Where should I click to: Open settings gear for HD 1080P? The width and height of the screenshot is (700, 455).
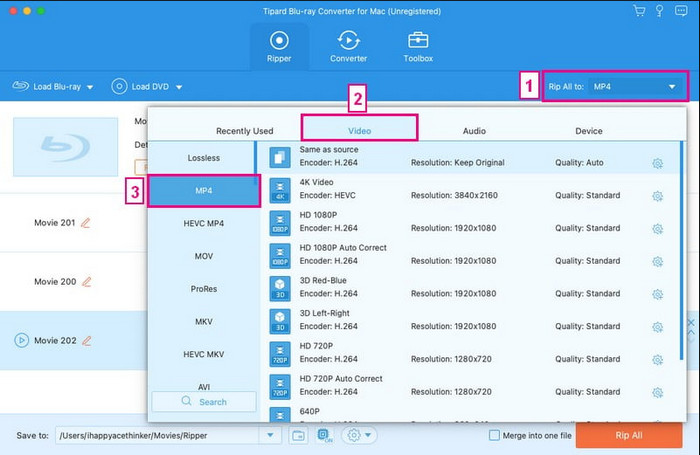(658, 229)
